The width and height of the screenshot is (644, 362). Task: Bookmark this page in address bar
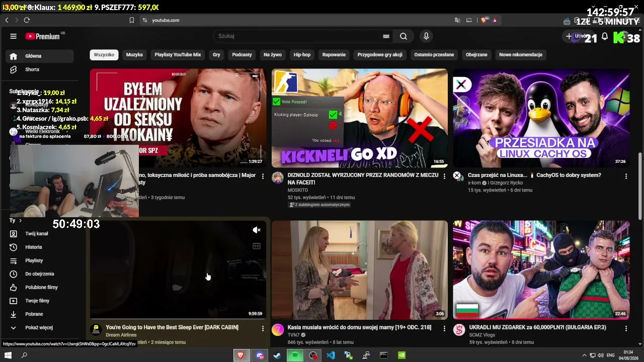pos(132,20)
